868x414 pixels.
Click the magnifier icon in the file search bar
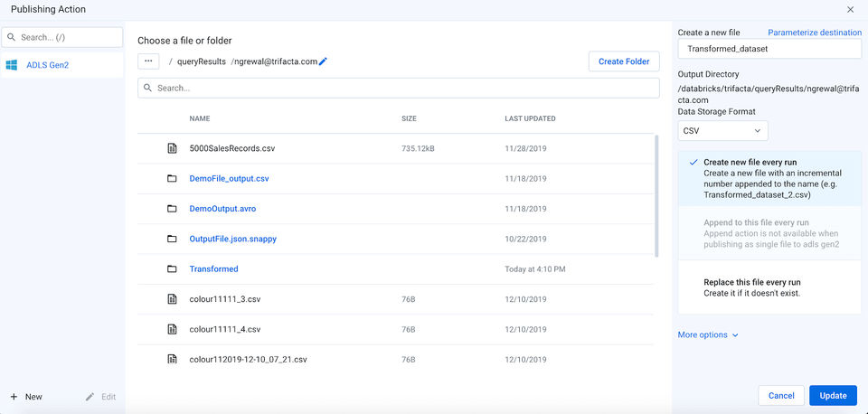[x=147, y=88]
